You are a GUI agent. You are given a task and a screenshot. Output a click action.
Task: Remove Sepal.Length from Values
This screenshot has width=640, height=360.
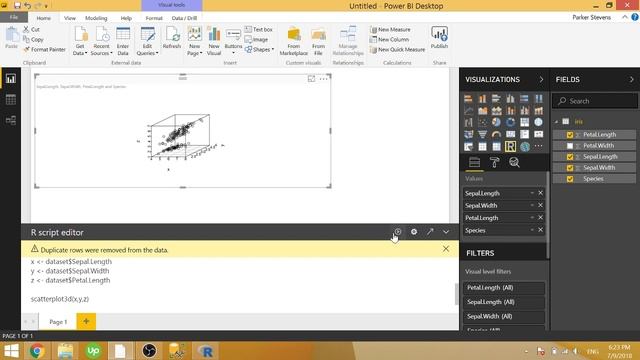(540, 193)
